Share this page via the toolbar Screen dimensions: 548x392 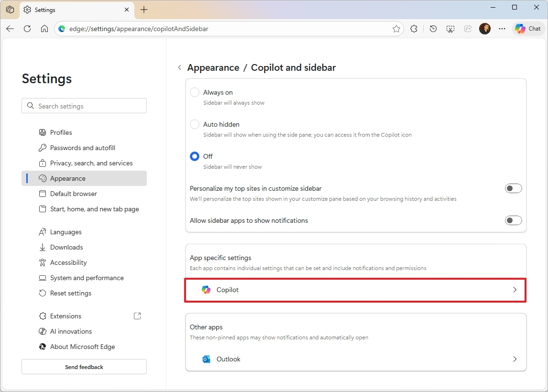pos(467,29)
